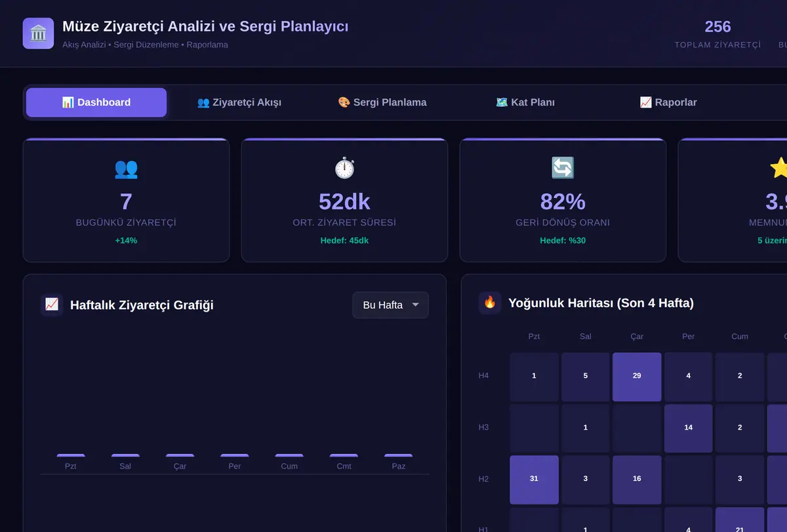This screenshot has width=787, height=532.
Task: Click the heatmap cell H2 Pzt showing 31
Action: pyautogui.click(x=534, y=479)
